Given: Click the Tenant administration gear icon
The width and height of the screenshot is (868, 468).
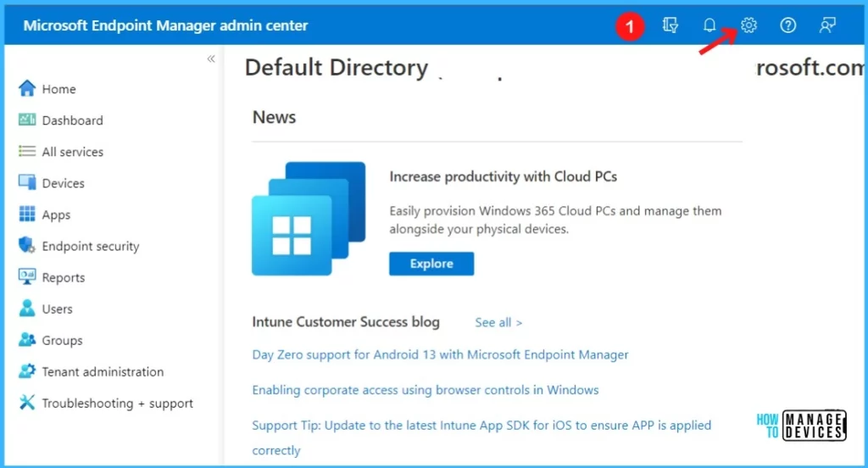Looking at the screenshot, I should (27, 371).
